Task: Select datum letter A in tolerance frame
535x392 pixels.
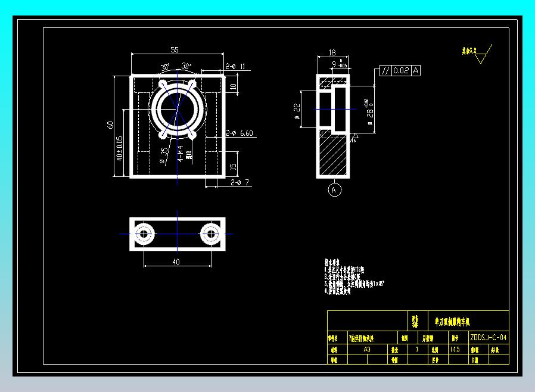Action: 416,71
